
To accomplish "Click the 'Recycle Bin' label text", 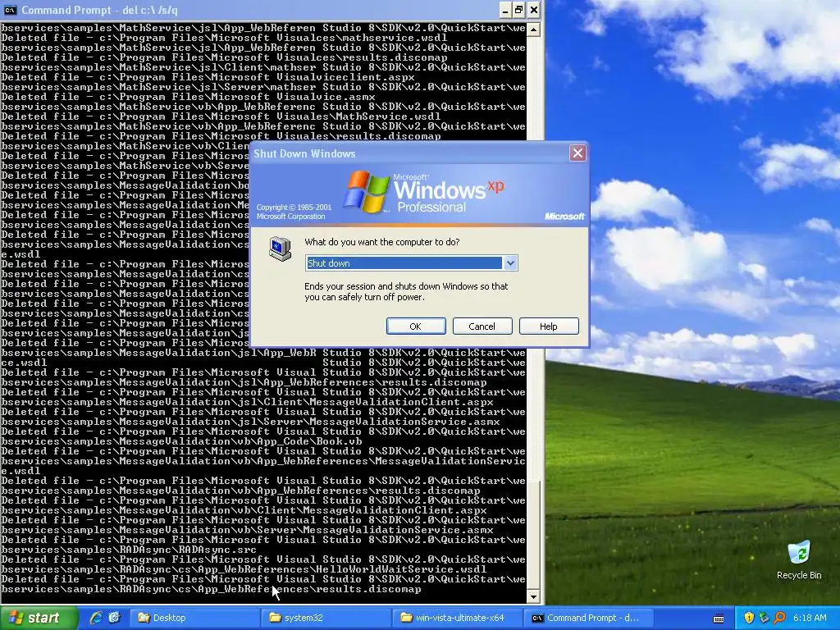I will pos(799,575).
